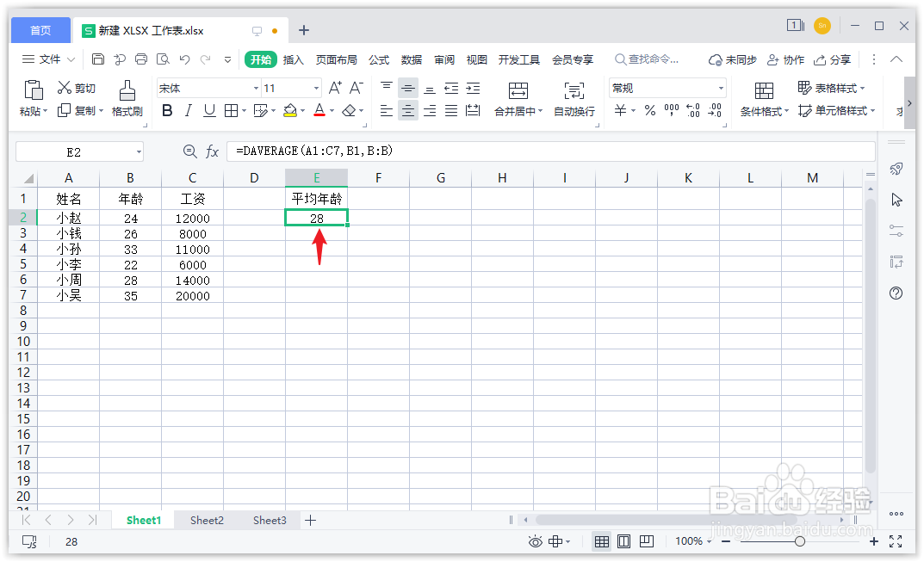This screenshot has height=562, width=924.
Task: Click the Undo arrow
Action: click(x=184, y=59)
